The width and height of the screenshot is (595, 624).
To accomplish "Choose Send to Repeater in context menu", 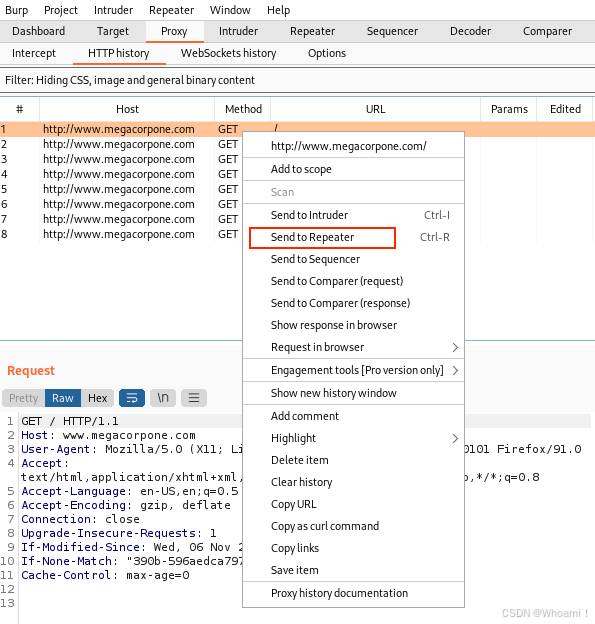I will (x=353, y=238).
